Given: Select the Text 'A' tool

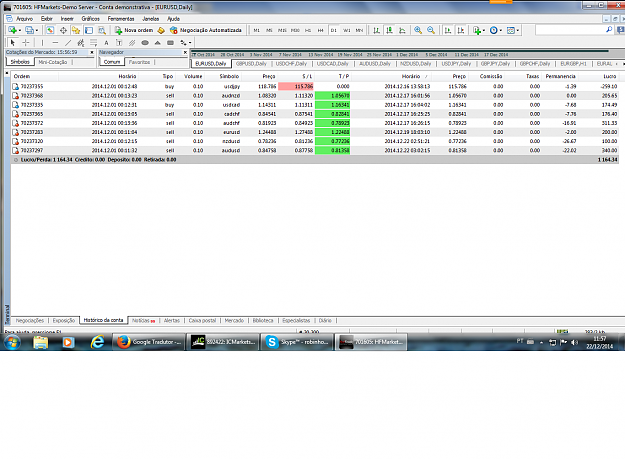Looking at the screenshot, I should (106, 43).
